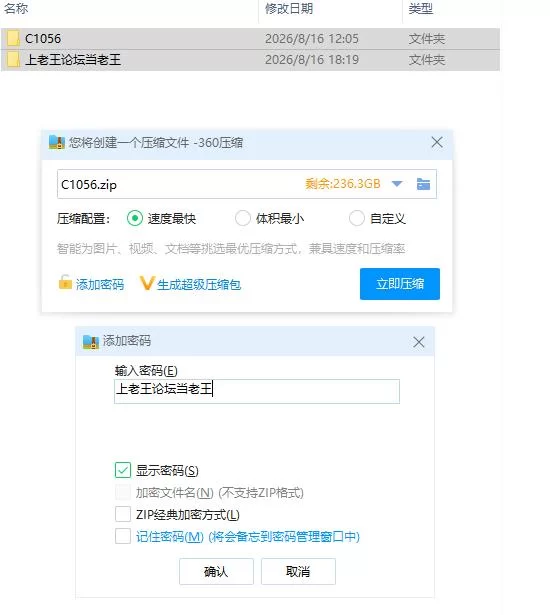Click the browse folder icon beside C1056.zip
Image resolution: width=550 pixels, height=615 pixels.
(423, 184)
